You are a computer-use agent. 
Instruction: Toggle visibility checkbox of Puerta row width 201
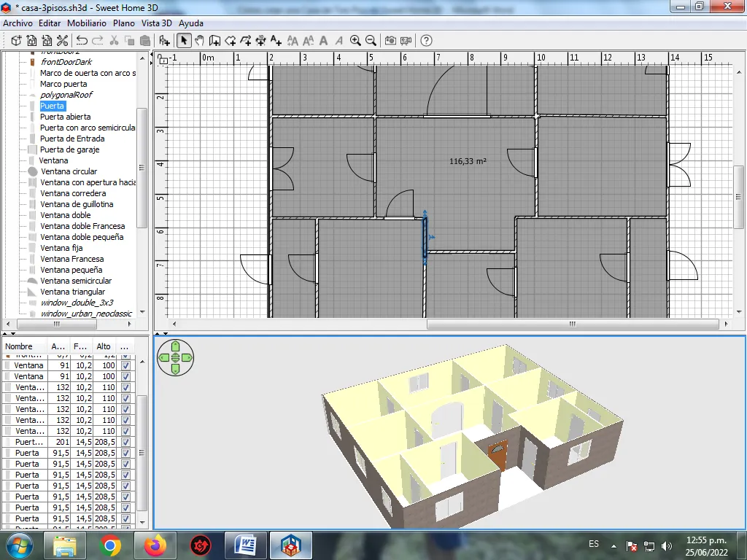(x=125, y=442)
